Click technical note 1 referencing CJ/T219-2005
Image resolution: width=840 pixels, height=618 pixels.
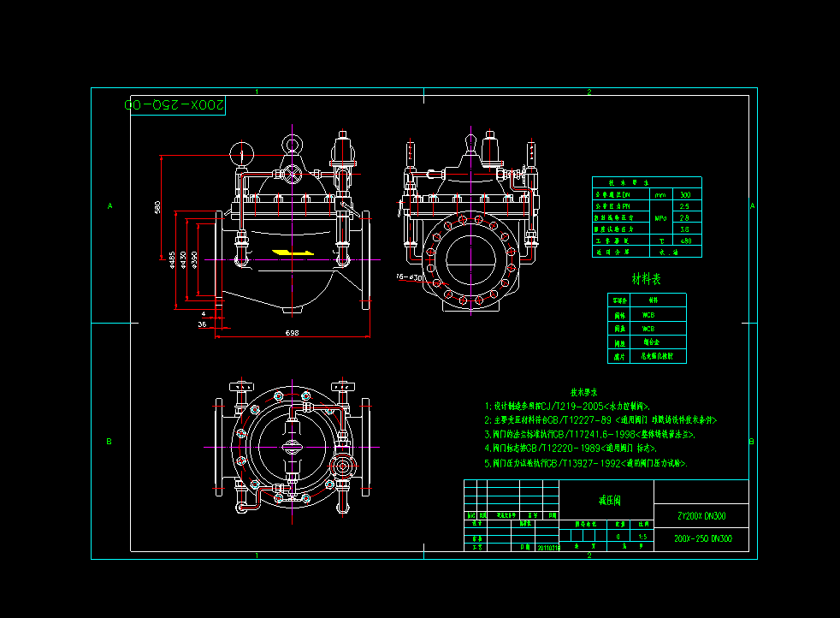click(x=567, y=407)
